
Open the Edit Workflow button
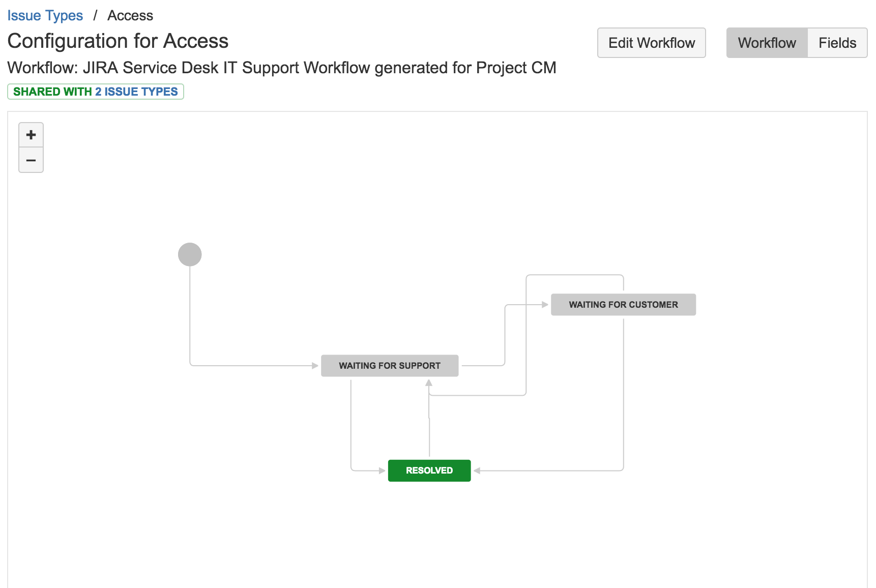coord(651,43)
